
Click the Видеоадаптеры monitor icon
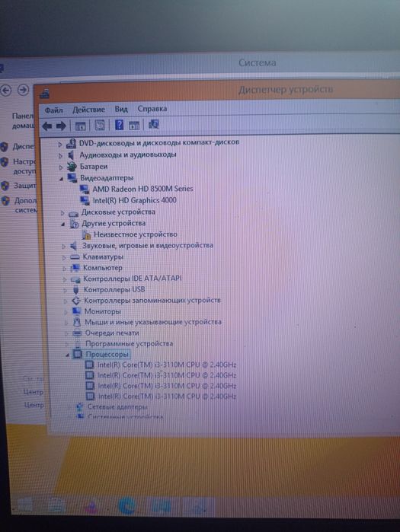click(x=72, y=178)
